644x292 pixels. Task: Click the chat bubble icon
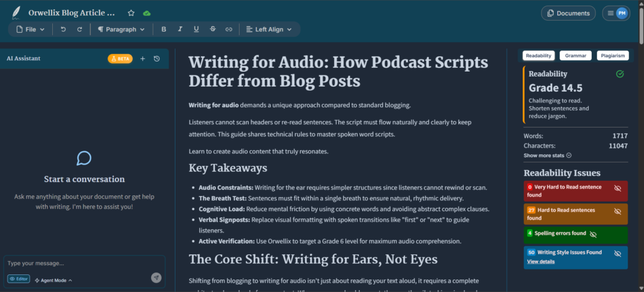coord(84,158)
